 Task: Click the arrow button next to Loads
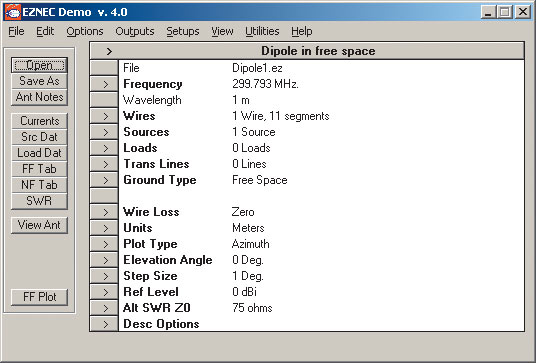click(x=104, y=148)
